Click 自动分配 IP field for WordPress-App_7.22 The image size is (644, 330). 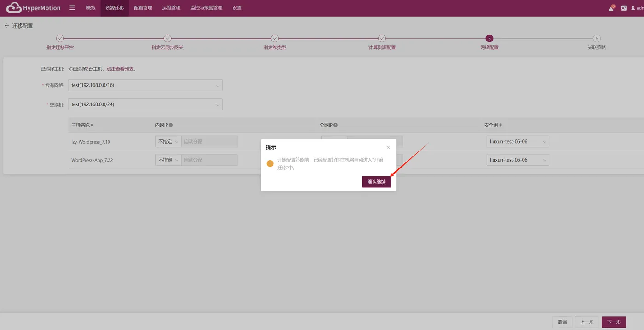(209, 160)
